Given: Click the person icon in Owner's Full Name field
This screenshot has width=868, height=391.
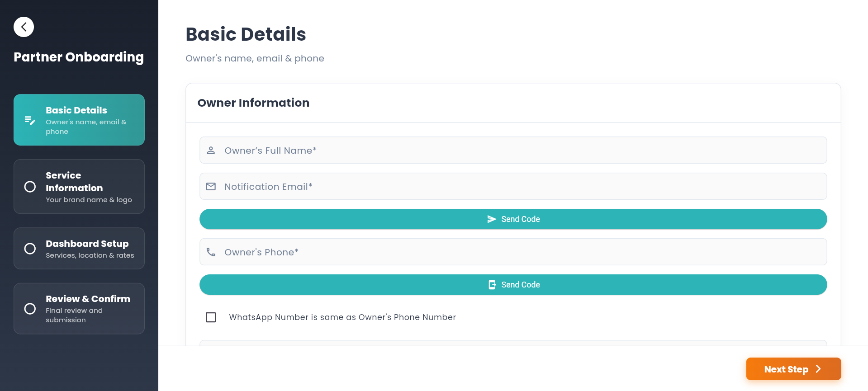Looking at the screenshot, I should coord(211,150).
